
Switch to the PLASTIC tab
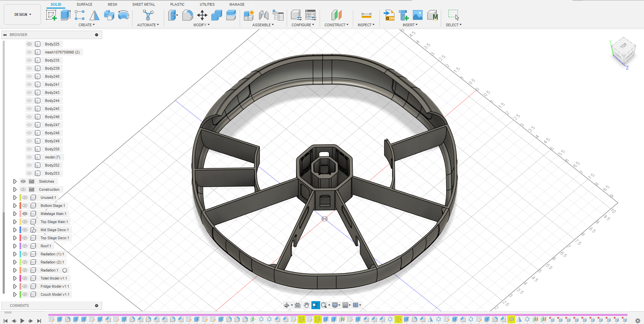[x=177, y=4]
